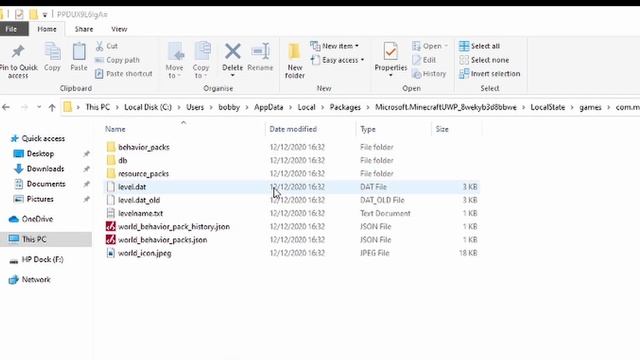This screenshot has width=640, height=360.
Task: Sort by the Type column header
Action: point(368,129)
